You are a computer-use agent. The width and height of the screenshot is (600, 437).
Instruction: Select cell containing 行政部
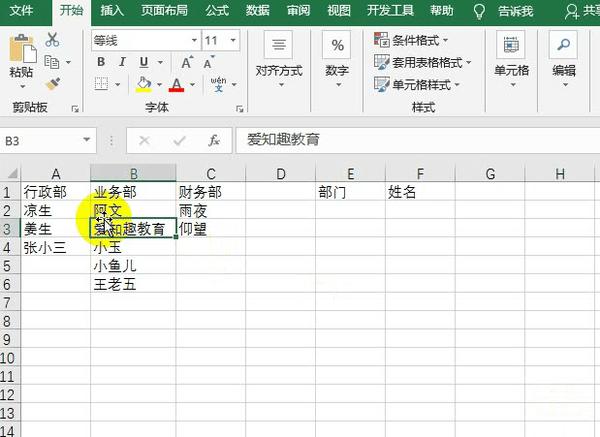click(x=55, y=192)
